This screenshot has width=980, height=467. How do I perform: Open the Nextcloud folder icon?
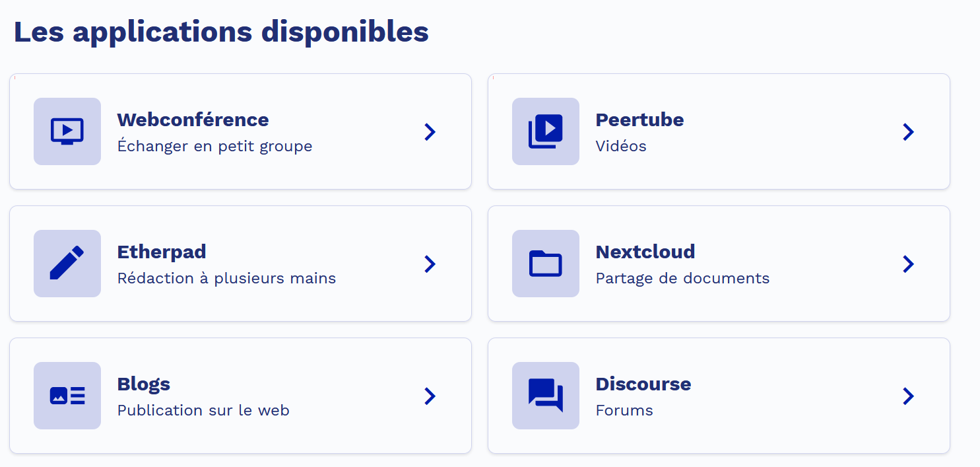click(545, 264)
